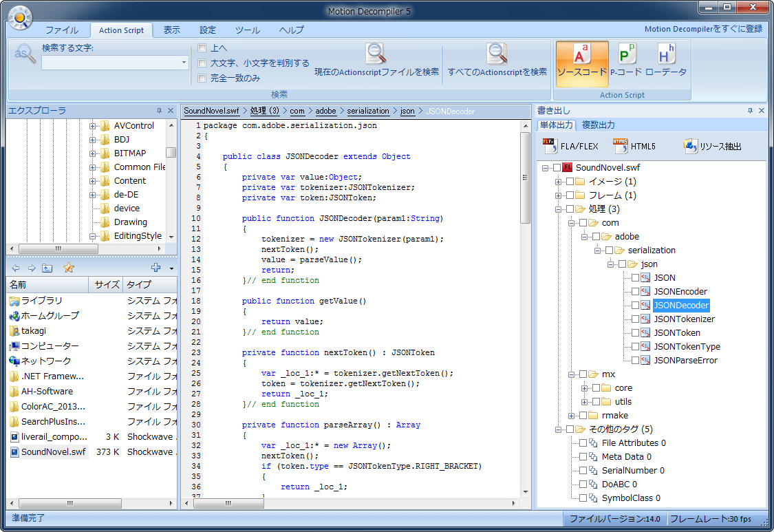Open the 設定 ribbon tab

(x=208, y=30)
